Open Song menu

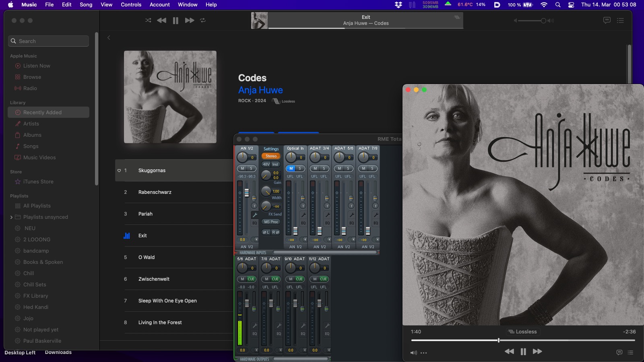pos(86,5)
